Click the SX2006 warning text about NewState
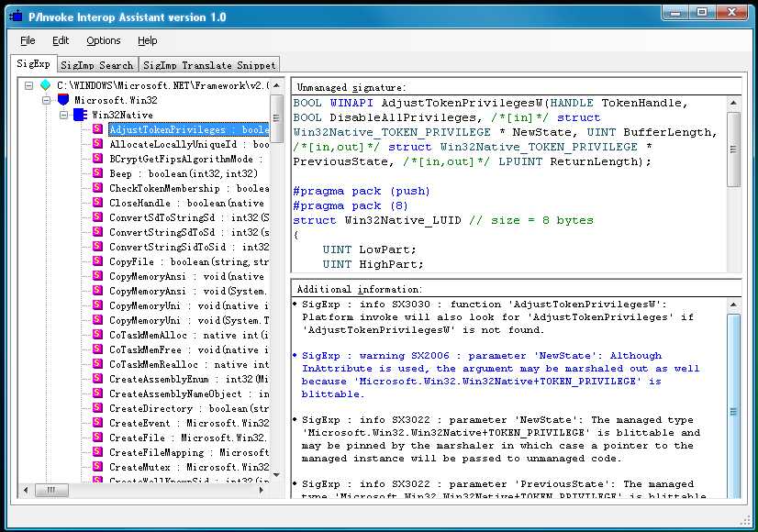This screenshot has width=758, height=532. click(500, 374)
